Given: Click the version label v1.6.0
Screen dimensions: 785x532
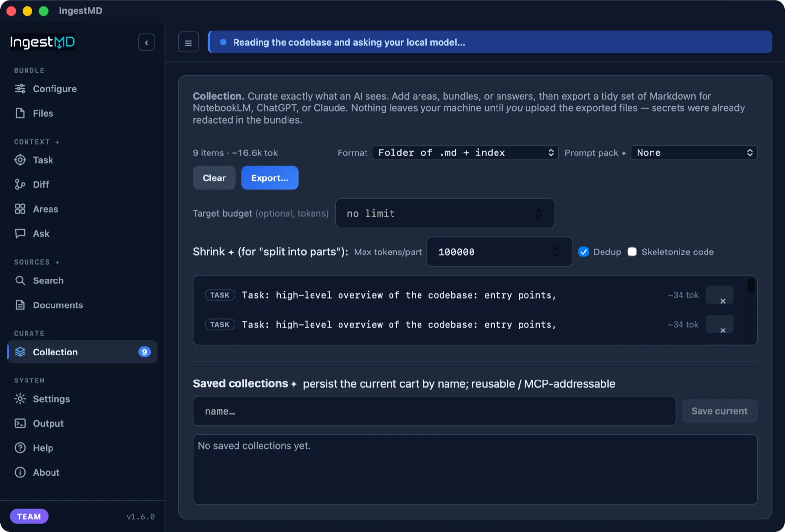Looking at the screenshot, I should [x=140, y=517].
